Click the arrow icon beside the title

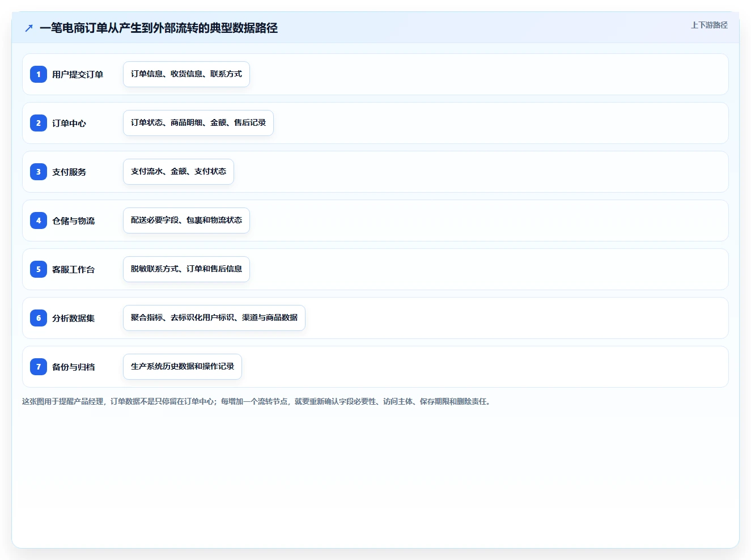click(x=29, y=28)
